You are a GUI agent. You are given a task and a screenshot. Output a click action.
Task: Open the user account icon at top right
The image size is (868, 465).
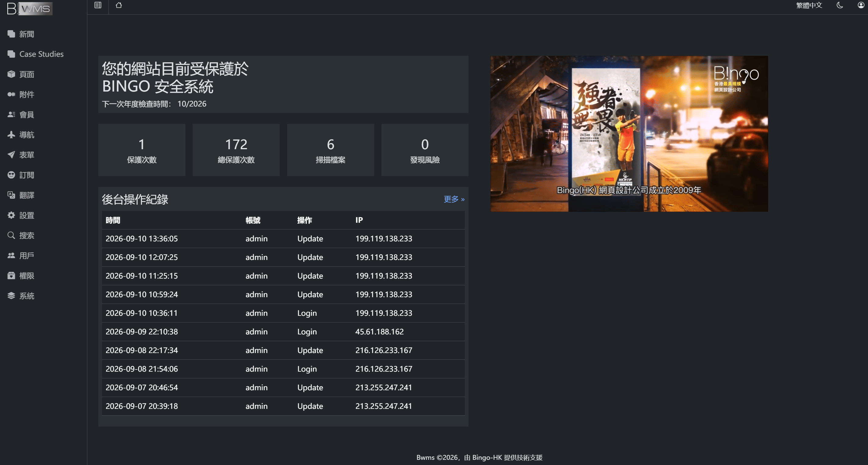[x=861, y=5]
